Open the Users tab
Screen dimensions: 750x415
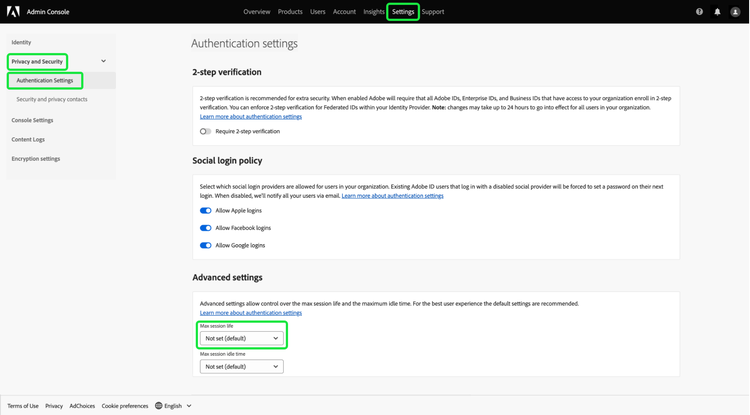pos(318,11)
